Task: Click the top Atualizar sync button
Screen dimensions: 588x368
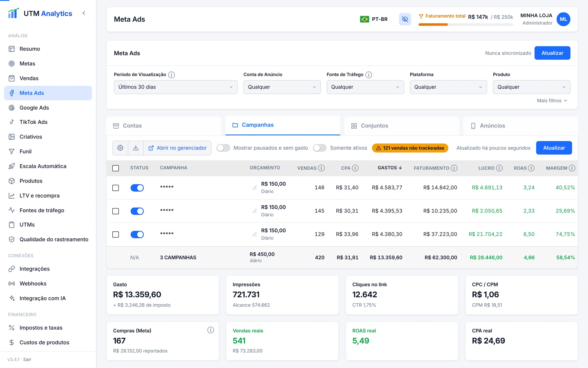Action: pos(552,53)
